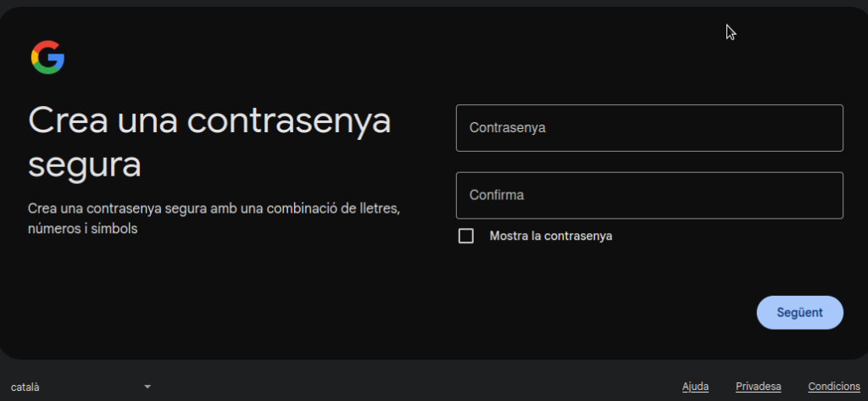Viewport: 868px width, 401px height.
Task: Click the Google logo
Action: (x=47, y=58)
